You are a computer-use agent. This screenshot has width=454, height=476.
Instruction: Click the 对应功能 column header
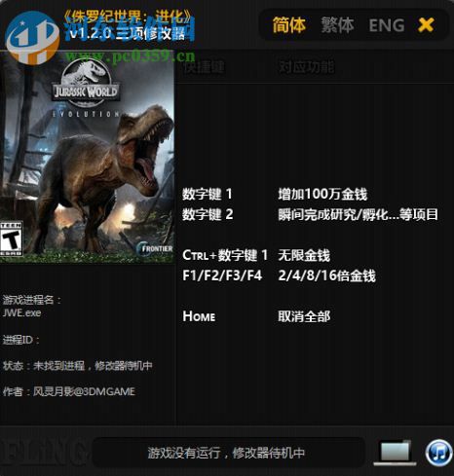306,67
